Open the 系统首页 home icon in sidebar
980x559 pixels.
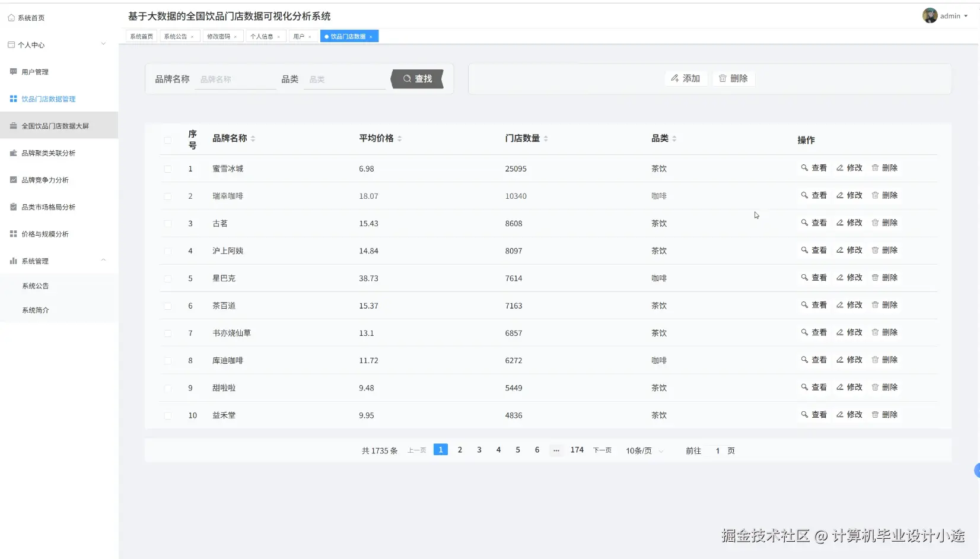[11, 17]
